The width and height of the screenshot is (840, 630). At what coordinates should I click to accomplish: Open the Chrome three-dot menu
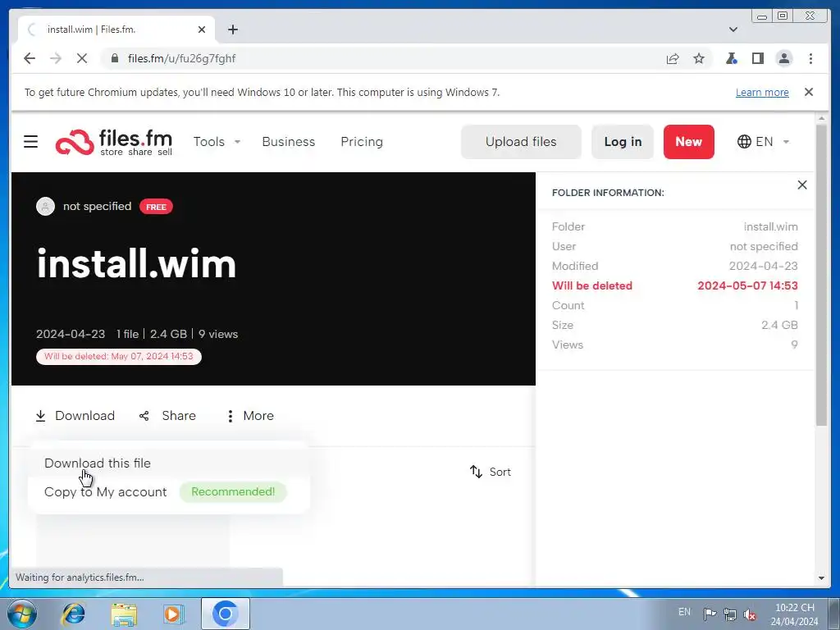tap(810, 58)
